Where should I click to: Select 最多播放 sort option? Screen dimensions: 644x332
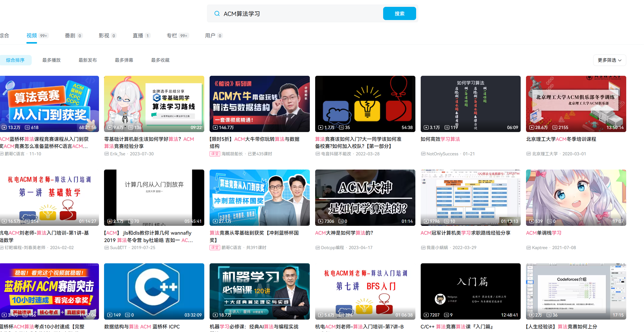click(x=52, y=60)
